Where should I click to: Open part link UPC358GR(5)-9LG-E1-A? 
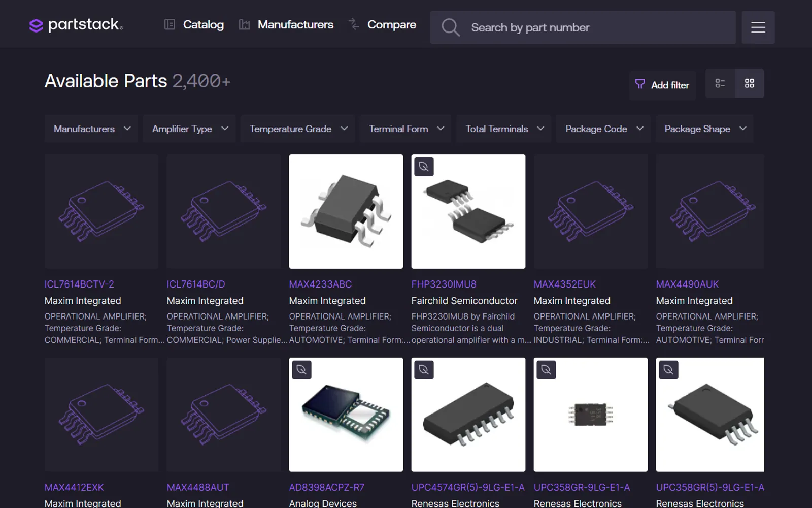click(710, 487)
